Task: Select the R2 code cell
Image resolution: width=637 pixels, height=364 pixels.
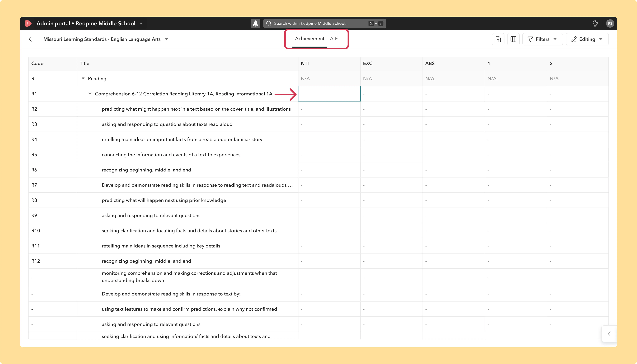Action: coord(53,109)
